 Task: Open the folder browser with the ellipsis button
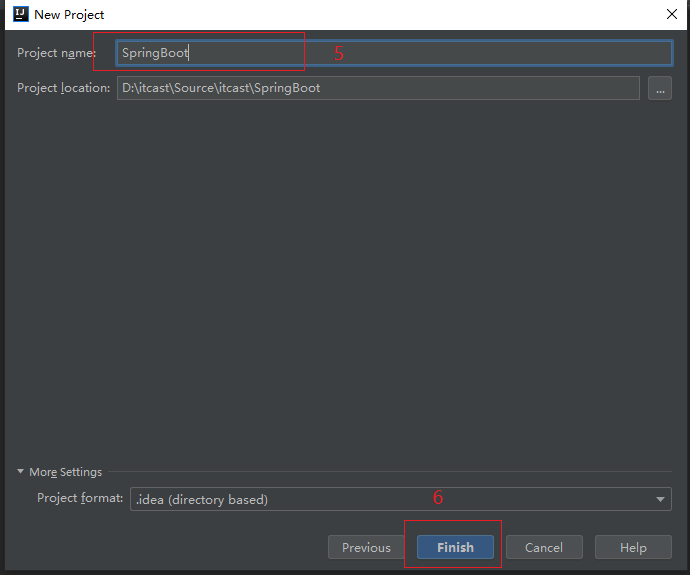click(659, 88)
